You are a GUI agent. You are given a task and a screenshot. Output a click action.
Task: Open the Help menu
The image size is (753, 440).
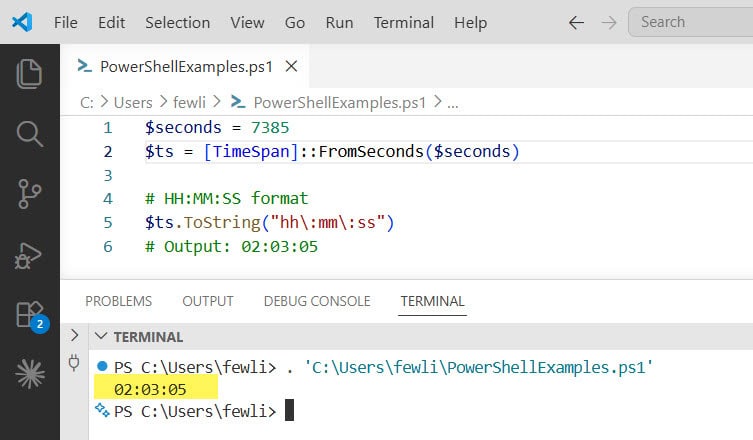[x=471, y=23]
